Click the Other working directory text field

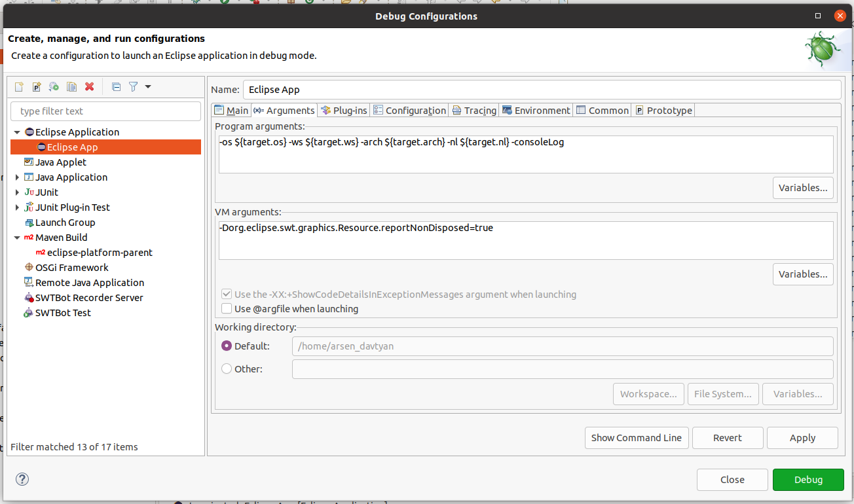[x=563, y=369]
